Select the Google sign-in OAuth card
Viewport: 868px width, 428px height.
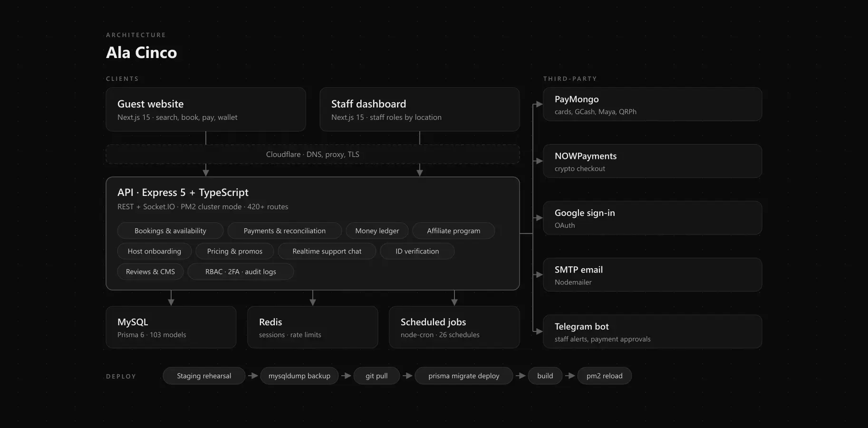(x=653, y=218)
